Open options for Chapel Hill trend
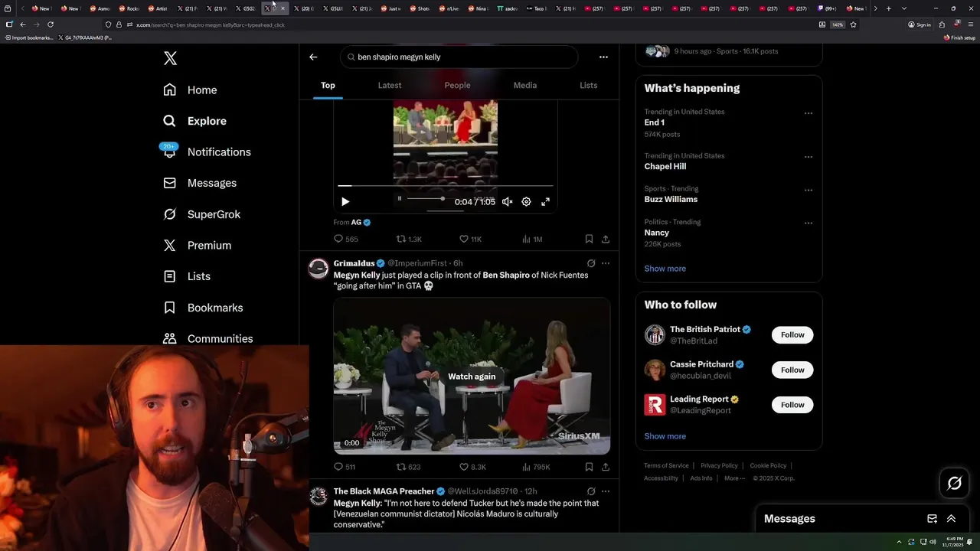 tap(808, 157)
